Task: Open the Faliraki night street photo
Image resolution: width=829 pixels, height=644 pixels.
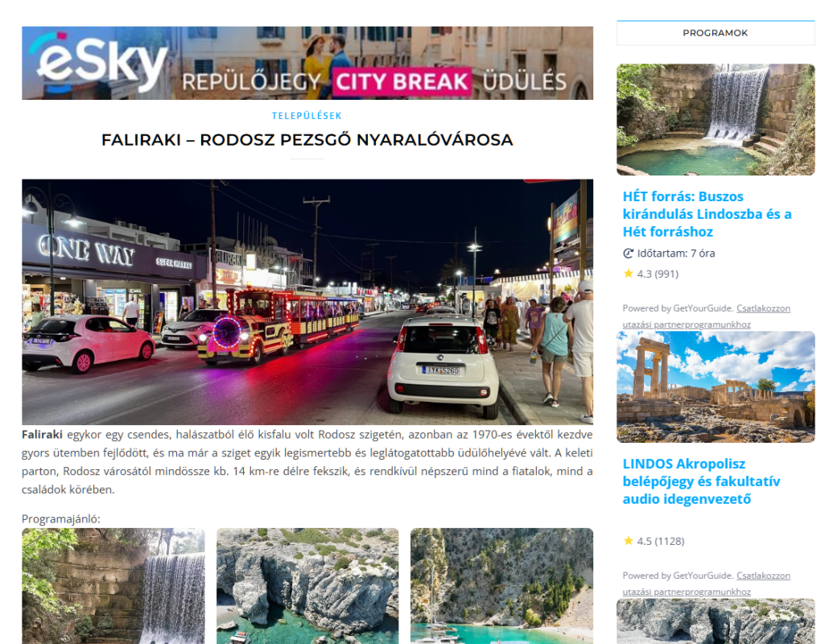Action: coord(307,302)
